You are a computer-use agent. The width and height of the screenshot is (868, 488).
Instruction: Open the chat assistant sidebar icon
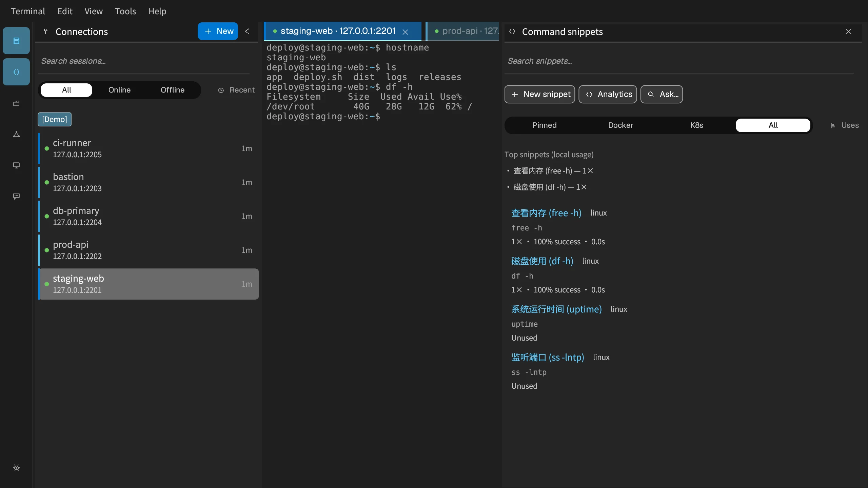coord(16,197)
